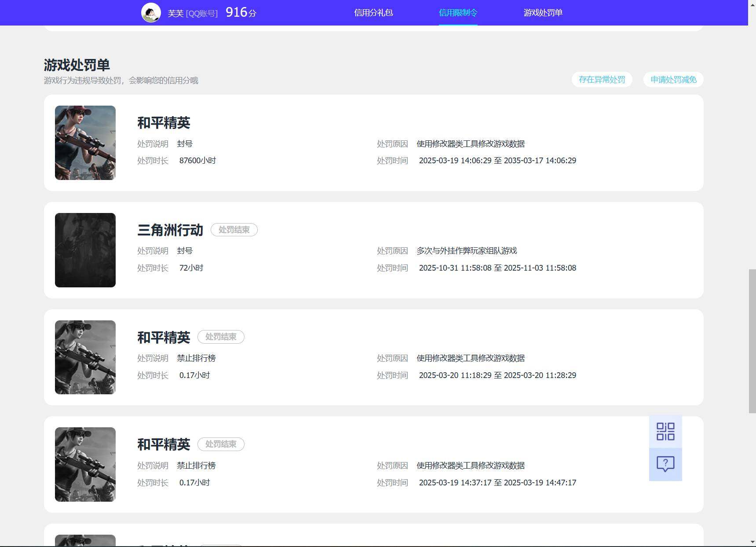Click the user avatar in the header
Image resolution: width=756 pixels, height=547 pixels.
click(x=151, y=13)
